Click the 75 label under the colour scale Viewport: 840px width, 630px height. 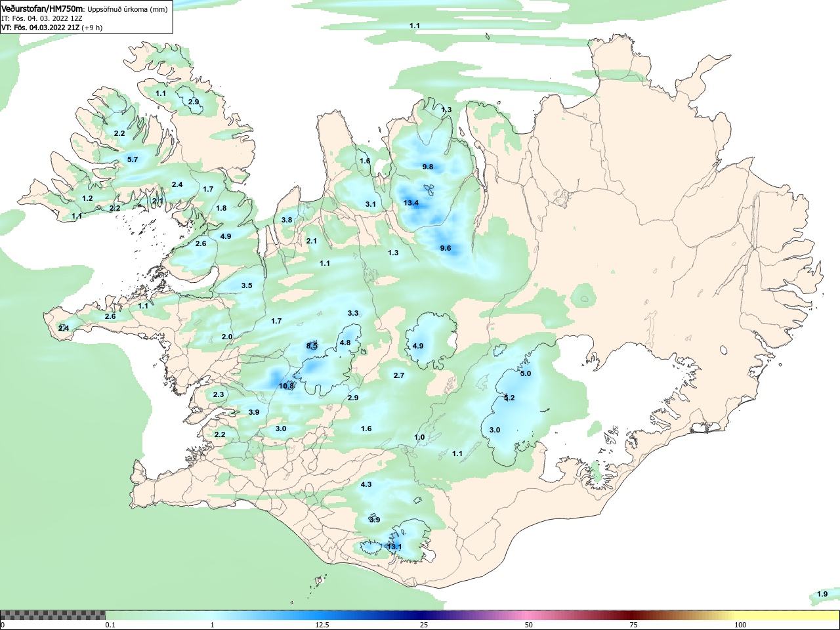click(634, 625)
